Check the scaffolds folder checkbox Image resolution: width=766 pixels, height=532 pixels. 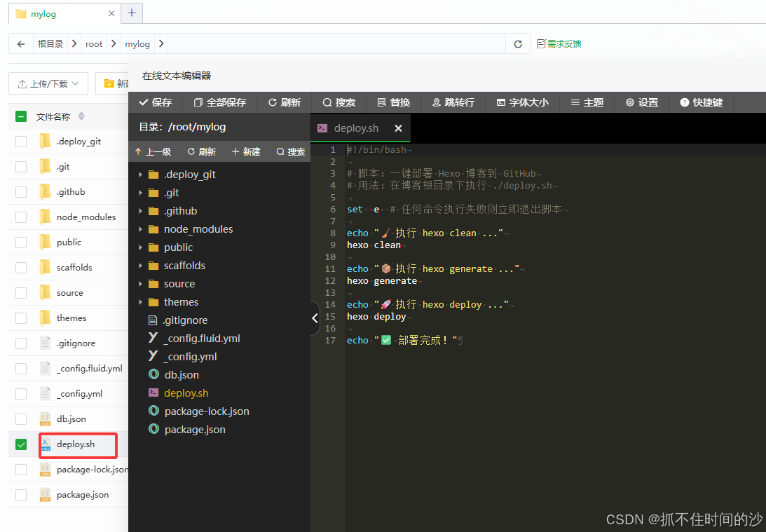tap(21, 268)
